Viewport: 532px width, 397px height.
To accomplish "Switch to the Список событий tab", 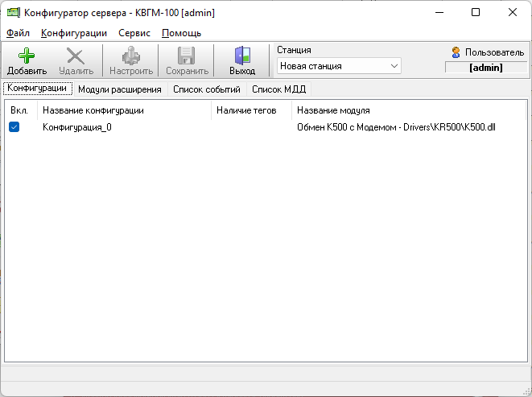I will click(x=206, y=89).
